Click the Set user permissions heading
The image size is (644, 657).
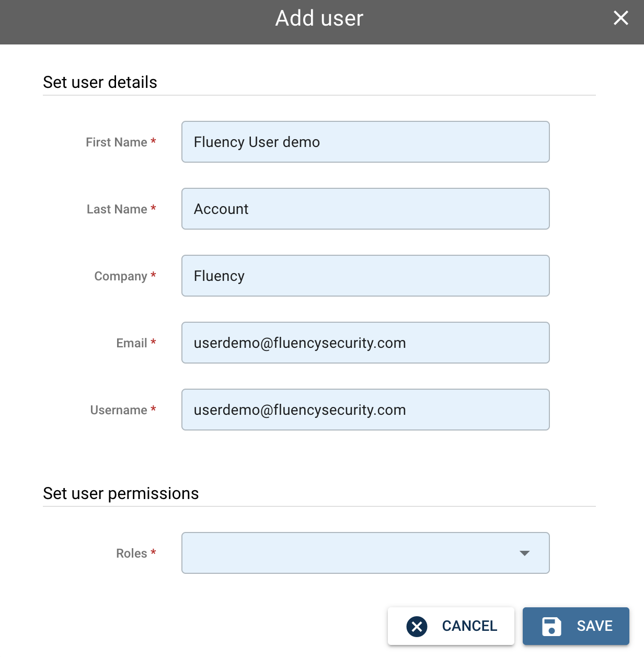pos(121,493)
